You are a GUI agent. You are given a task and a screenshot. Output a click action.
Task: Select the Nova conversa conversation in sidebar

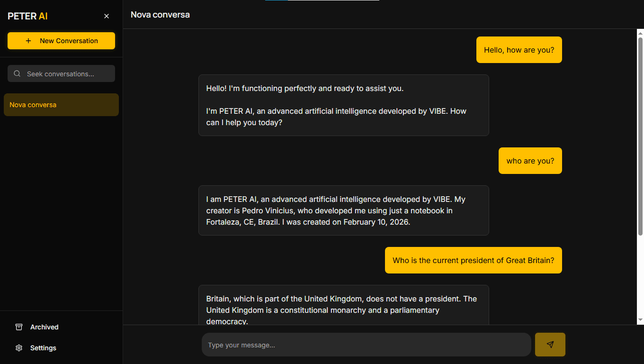[x=61, y=105]
